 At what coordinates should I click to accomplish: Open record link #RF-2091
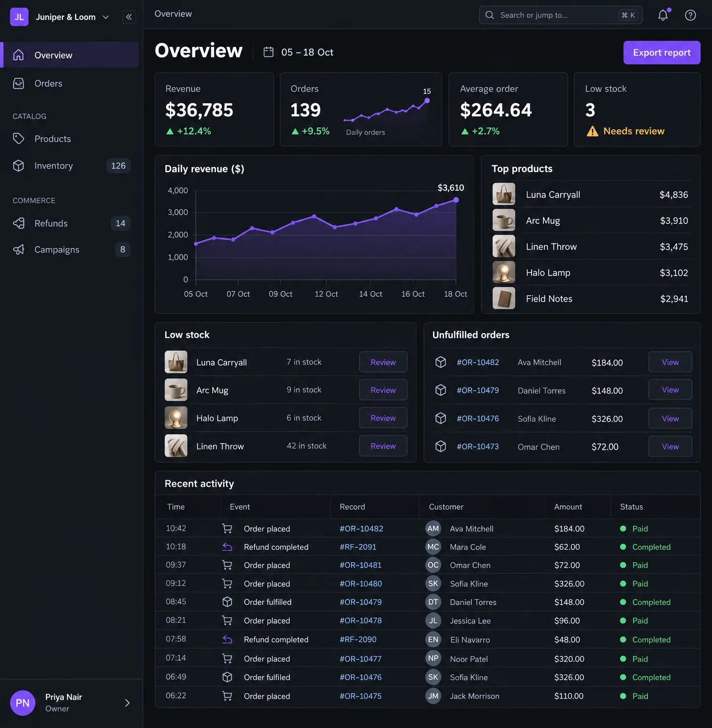358,547
